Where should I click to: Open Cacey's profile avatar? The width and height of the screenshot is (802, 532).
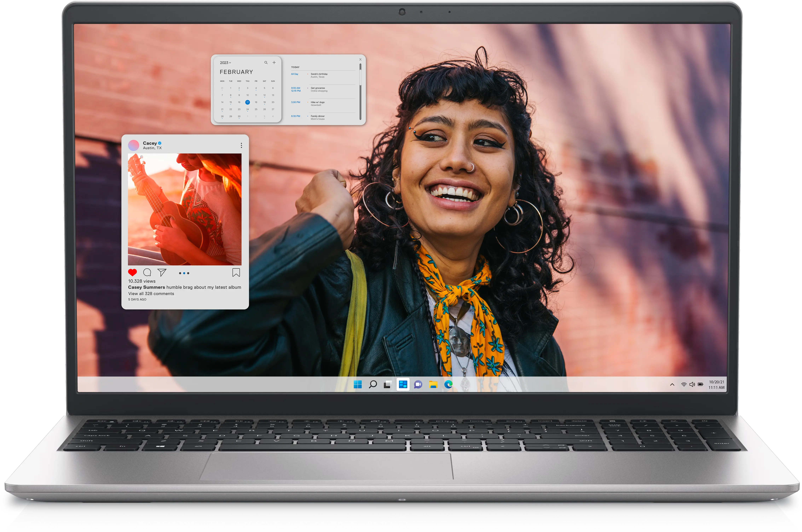click(133, 145)
